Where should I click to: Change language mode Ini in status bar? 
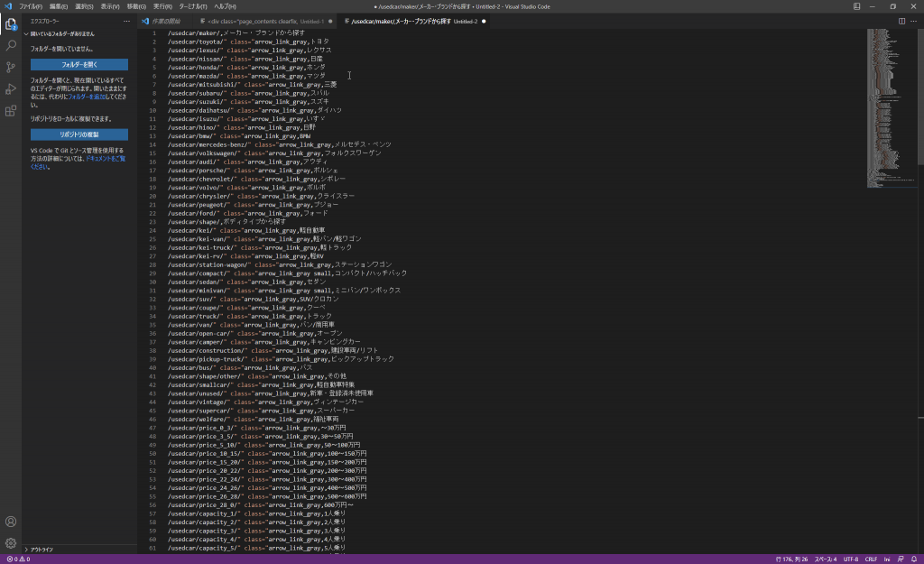coord(887,559)
